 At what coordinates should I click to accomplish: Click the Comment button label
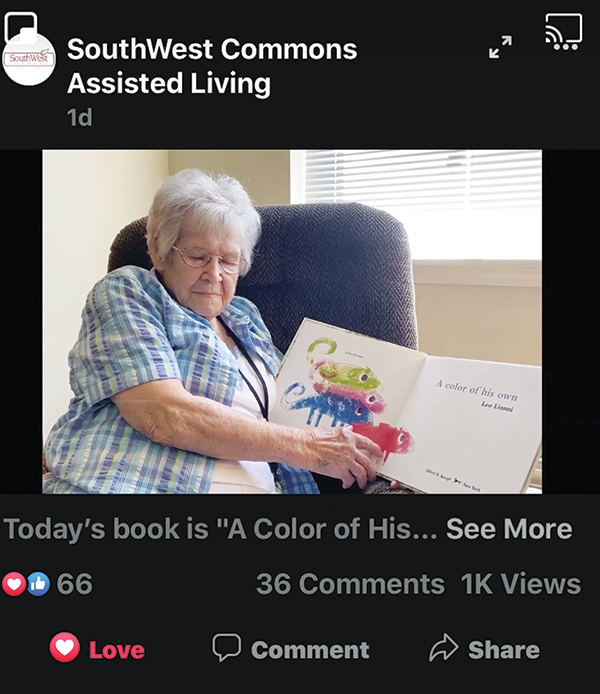click(310, 650)
